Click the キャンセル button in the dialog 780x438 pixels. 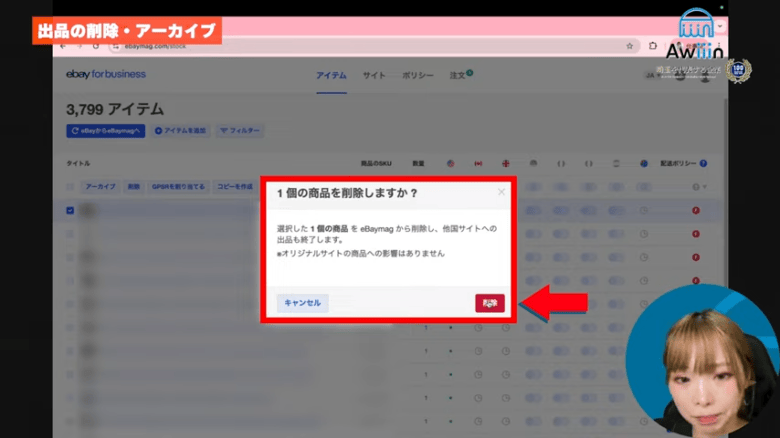click(x=302, y=302)
